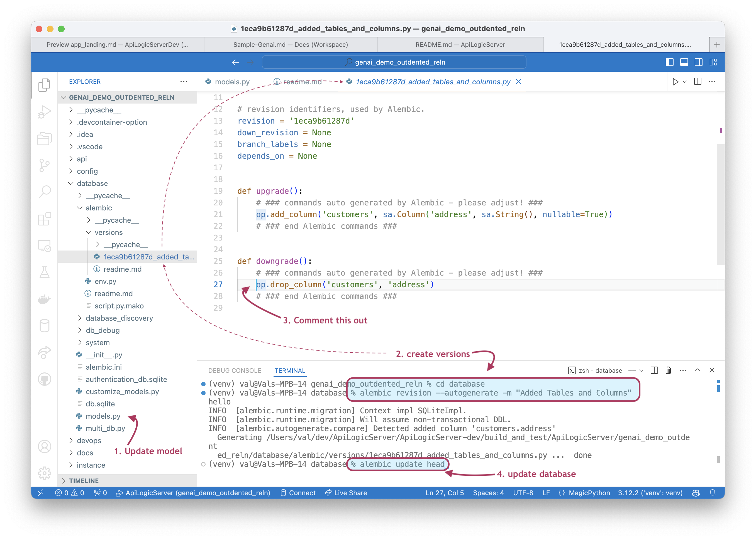Open terminal panel more actions ellipsis

[x=683, y=370]
